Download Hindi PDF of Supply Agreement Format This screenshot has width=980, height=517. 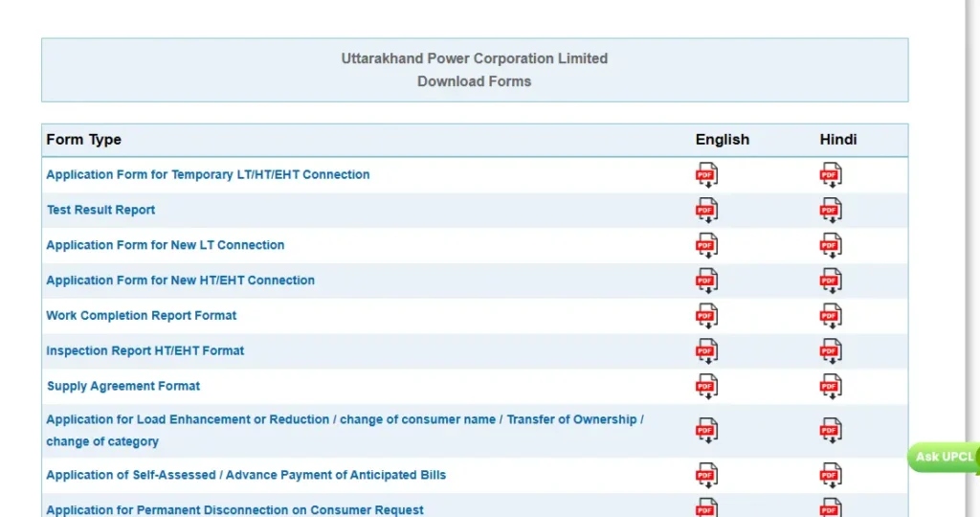[x=831, y=387]
